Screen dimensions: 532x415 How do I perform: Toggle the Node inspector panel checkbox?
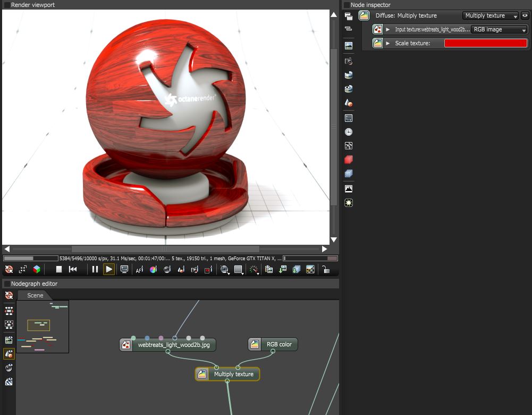click(x=346, y=5)
